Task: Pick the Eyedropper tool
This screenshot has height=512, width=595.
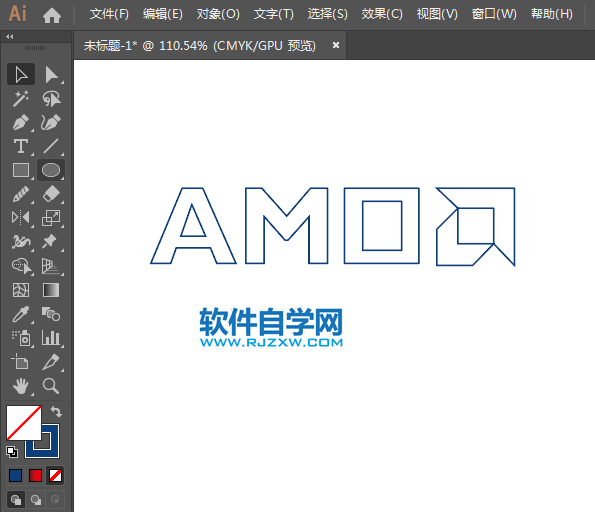Action: 21,314
